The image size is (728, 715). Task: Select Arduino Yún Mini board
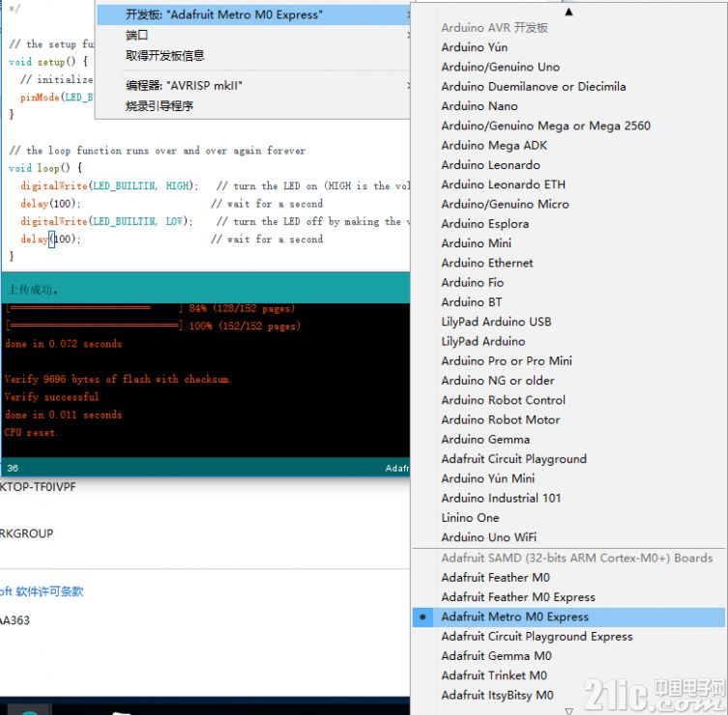click(x=568, y=478)
